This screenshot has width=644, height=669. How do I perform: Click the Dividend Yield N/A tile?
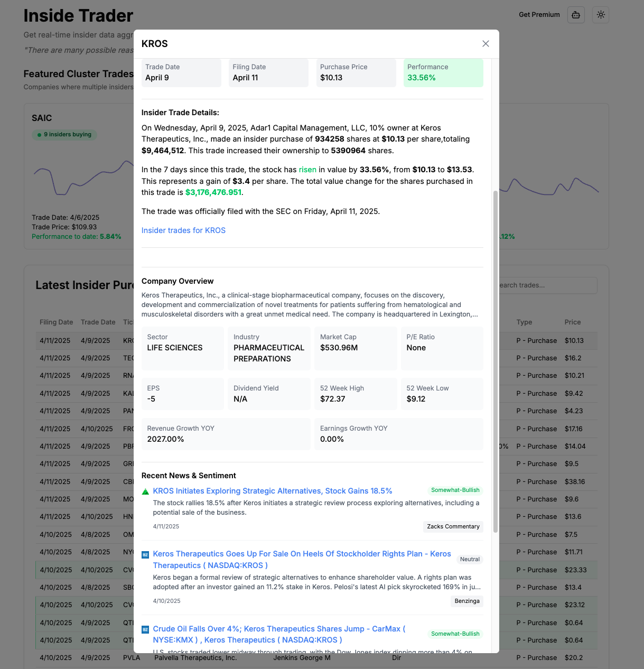[x=269, y=394]
